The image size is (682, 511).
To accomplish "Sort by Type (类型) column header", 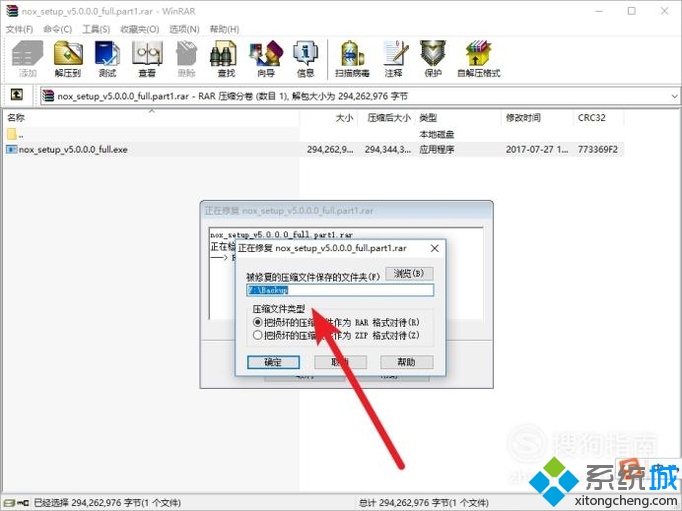I will point(458,118).
